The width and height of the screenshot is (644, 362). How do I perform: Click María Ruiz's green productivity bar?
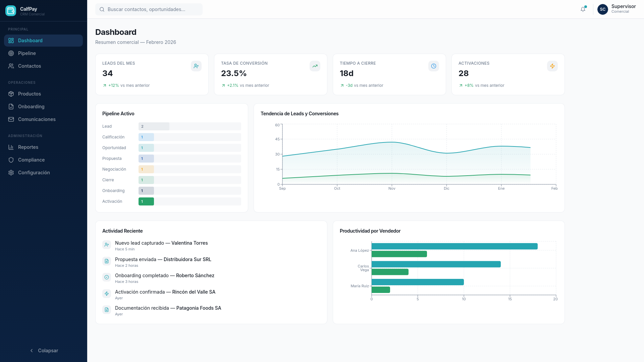(381, 290)
